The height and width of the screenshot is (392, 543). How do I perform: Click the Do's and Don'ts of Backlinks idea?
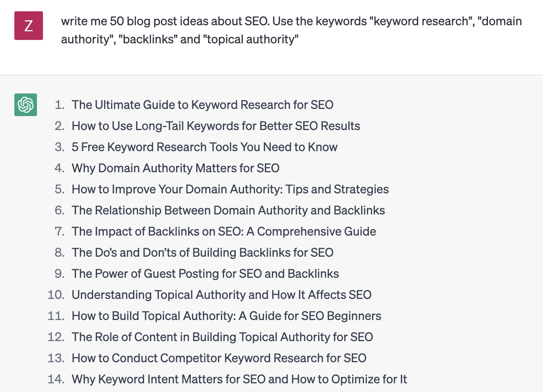(202, 253)
